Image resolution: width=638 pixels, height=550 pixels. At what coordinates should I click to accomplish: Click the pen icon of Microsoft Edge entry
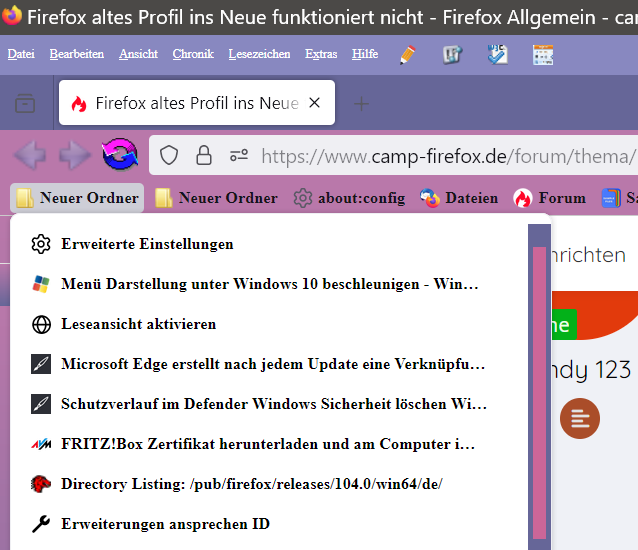point(41,364)
